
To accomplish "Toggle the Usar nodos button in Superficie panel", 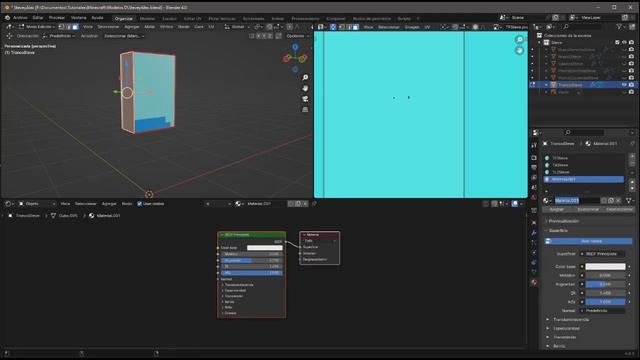I will click(589, 241).
